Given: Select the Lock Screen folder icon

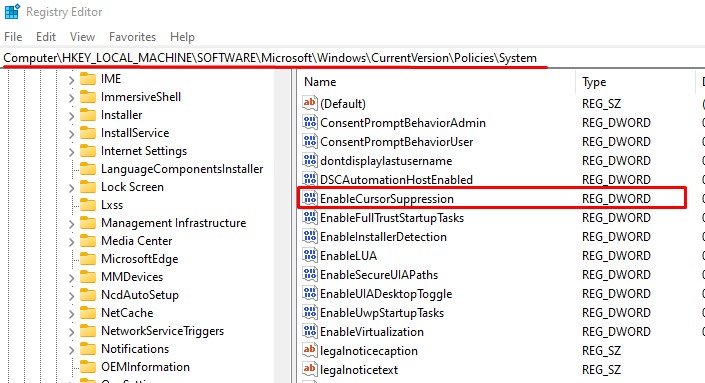Looking at the screenshot, I should click(x=88, y=187).
